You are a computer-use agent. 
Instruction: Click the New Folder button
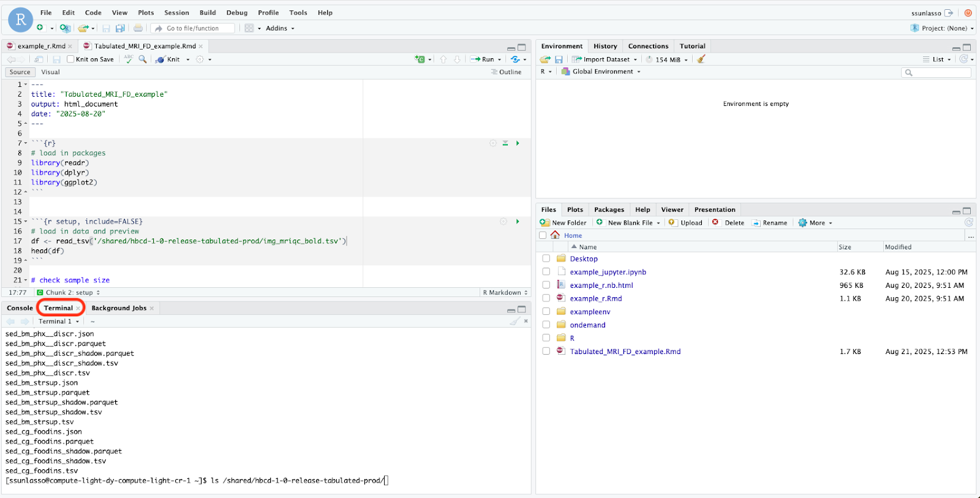(x=563, y=223)
